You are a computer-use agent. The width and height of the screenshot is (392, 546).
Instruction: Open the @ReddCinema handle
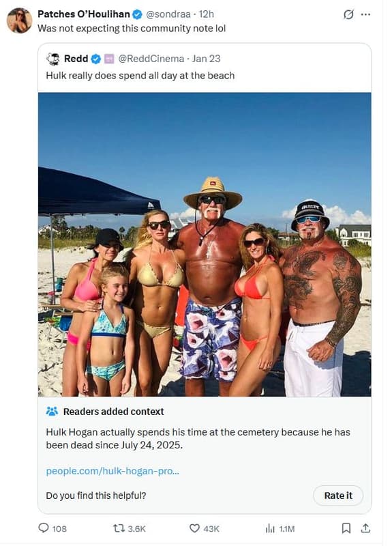[x=151, y=59]
